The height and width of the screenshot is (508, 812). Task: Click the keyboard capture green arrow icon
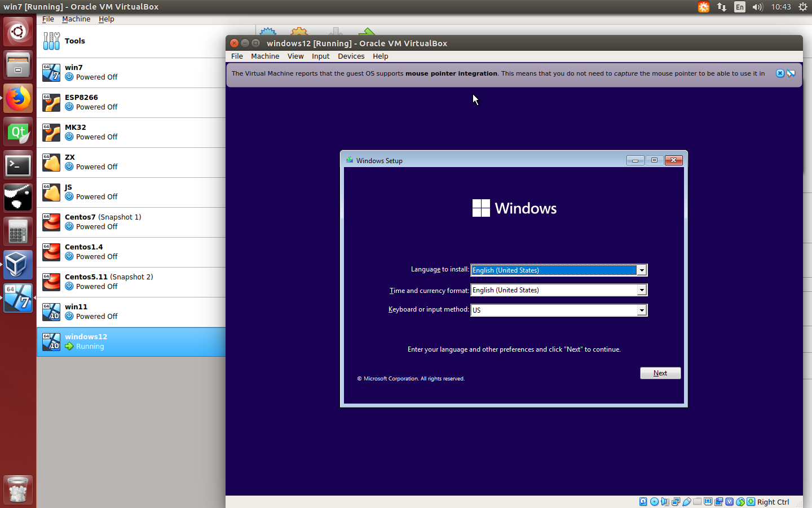pyautogui.click(x=751, y=501)
